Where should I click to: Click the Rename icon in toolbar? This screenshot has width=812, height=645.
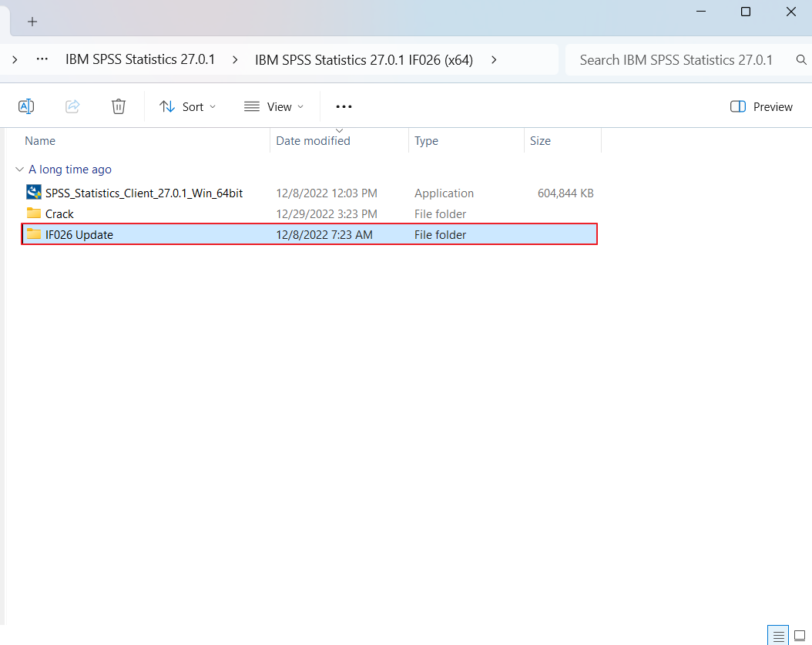pyautogui.click(x=26, y=107)
